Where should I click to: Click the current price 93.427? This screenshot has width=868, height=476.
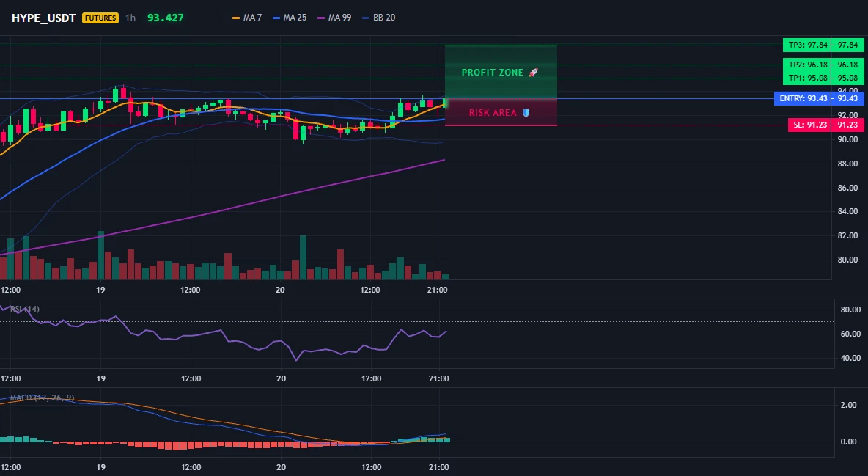166,18
